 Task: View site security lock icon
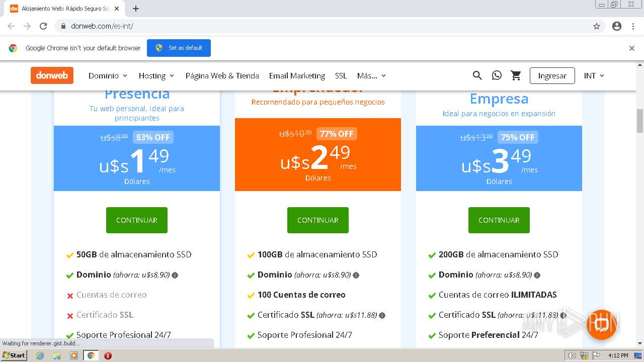(63, 26)
